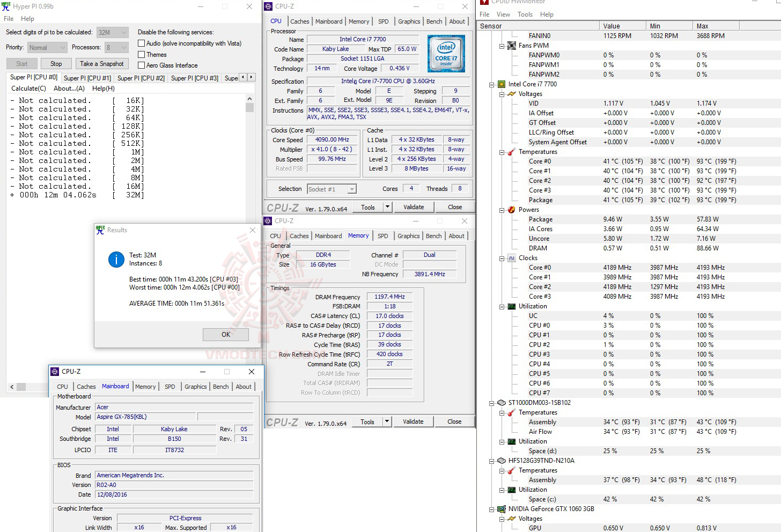Screen dimensions: 781x532
Task: Collapse the Clocks tree node
Action: click(502, 258)
